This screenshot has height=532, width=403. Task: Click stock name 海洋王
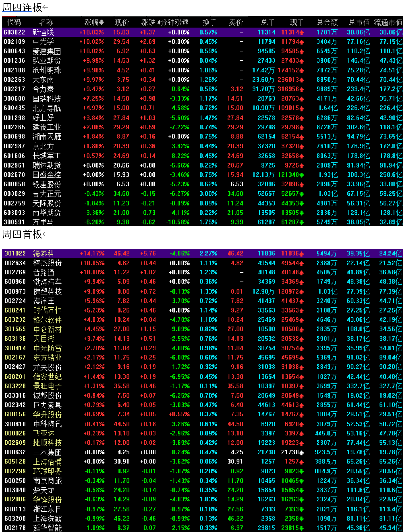(44, 301)
